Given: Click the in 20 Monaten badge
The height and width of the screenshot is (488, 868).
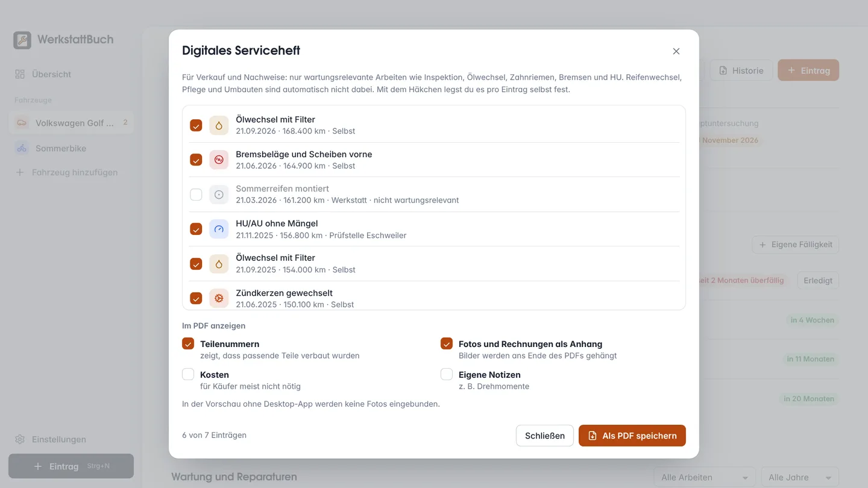Looking at the screenshot, I should (x=809, y=398).
